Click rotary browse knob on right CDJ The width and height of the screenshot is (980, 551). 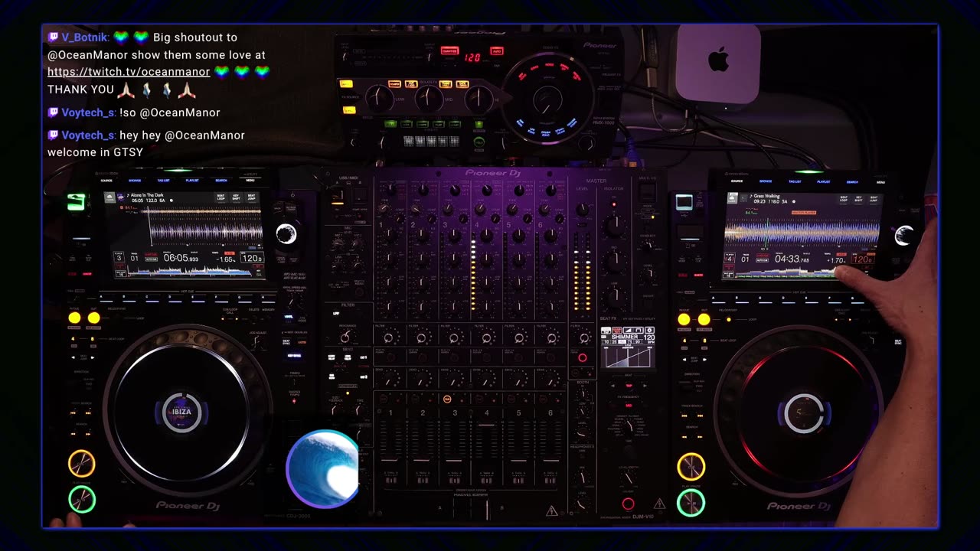point(904,235)
